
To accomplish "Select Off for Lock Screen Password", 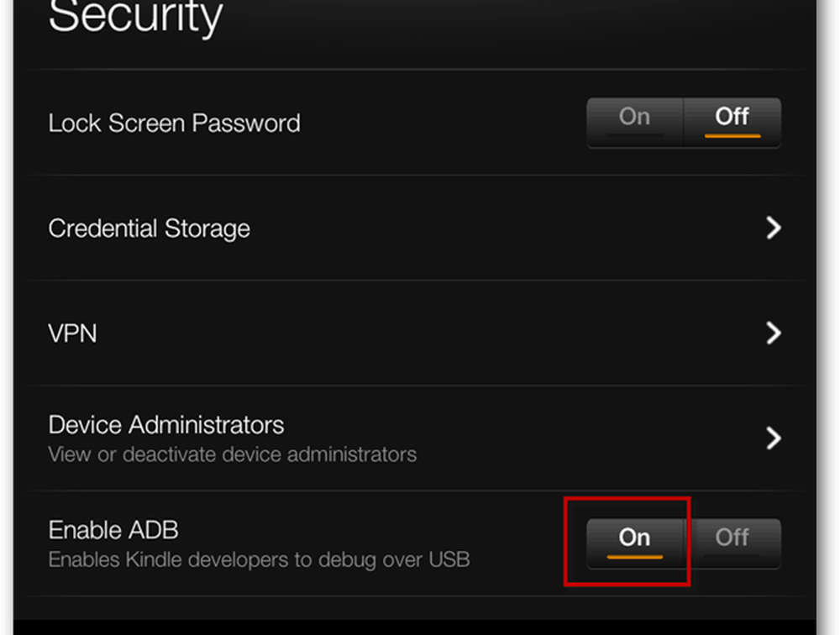I will [732, 117].
